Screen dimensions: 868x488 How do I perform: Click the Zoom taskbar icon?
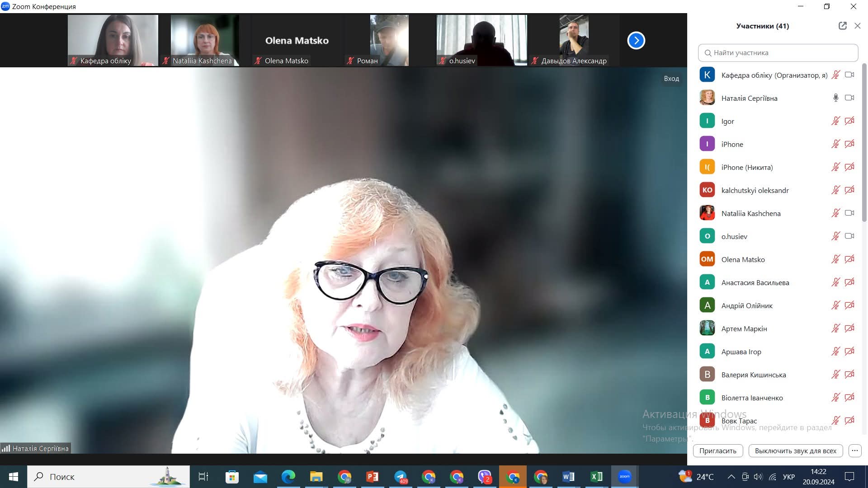click(x=624, y=477)
